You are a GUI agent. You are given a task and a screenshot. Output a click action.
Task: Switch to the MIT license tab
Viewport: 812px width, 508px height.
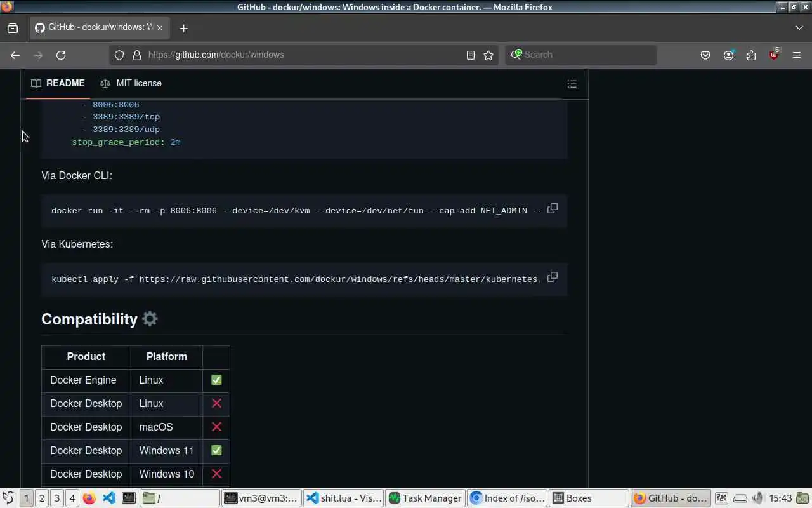(x=131, y=83)
